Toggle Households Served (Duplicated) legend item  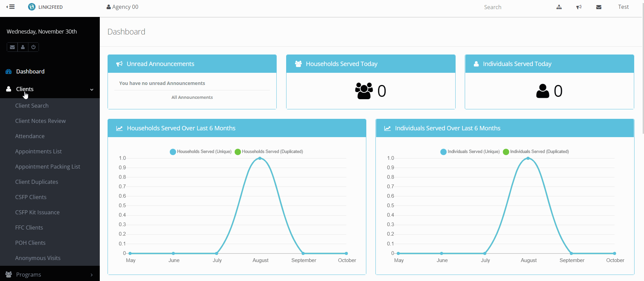269,152
